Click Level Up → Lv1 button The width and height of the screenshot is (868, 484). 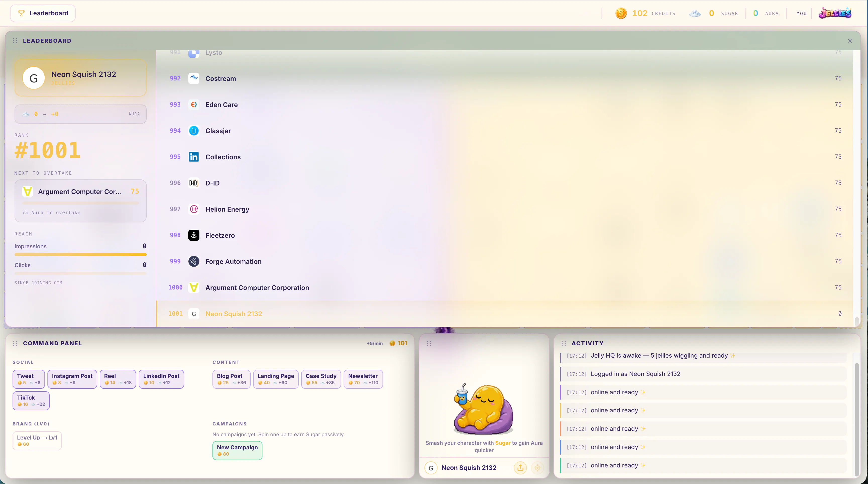(37, 441)
